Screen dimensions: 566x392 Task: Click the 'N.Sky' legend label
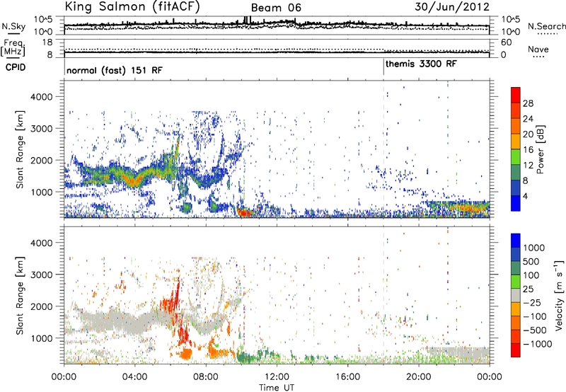click(13, 26)
